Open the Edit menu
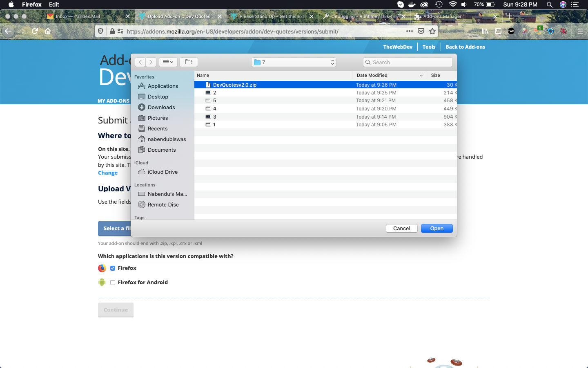588x368 pixels. tap(54, 4)
